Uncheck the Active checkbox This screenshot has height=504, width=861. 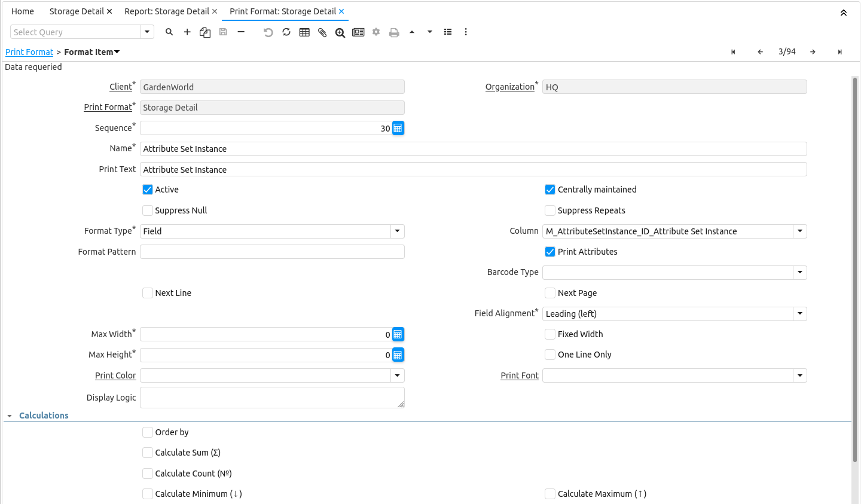pos(148,190)
